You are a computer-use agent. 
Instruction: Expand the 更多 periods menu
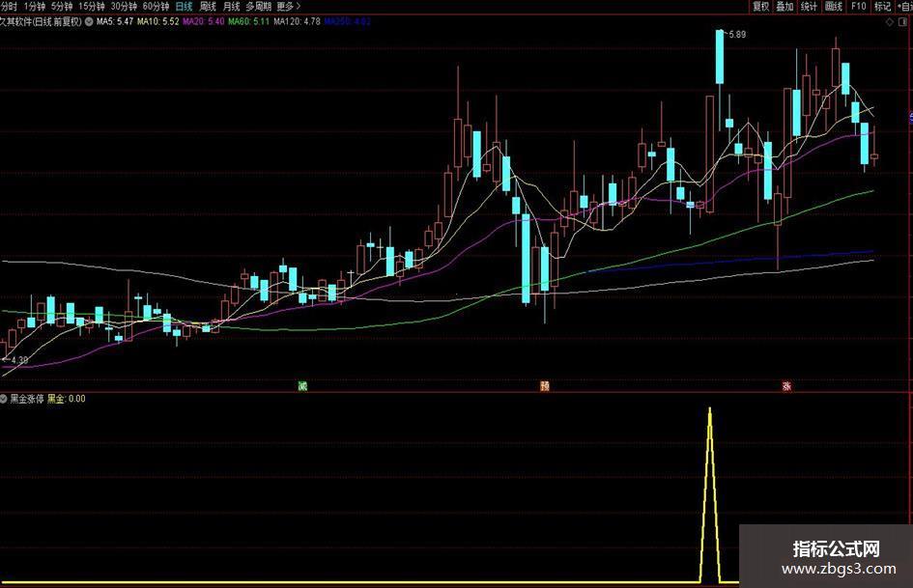(289, 7)
